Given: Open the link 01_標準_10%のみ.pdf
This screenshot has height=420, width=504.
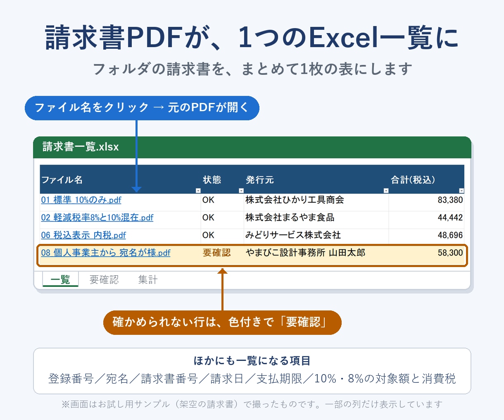Looking at the screenshot, I should (81, 200).
